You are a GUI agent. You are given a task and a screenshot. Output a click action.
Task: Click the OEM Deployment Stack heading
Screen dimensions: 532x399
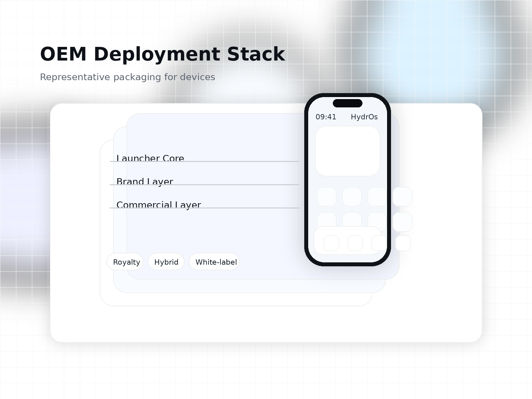coord(162,54)
